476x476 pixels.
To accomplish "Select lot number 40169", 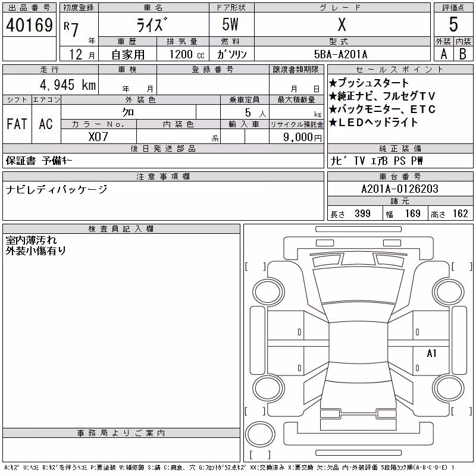I will [x=29, y=25].
